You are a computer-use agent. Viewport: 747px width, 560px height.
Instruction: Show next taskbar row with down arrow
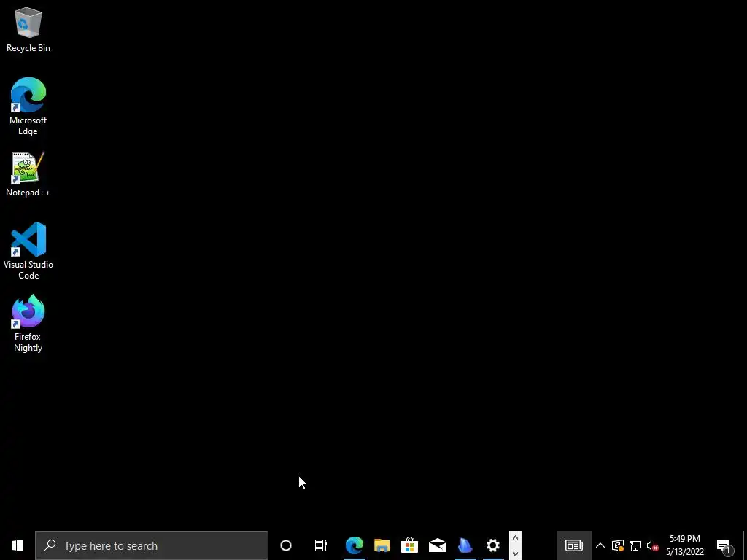[x=515, y=553]
